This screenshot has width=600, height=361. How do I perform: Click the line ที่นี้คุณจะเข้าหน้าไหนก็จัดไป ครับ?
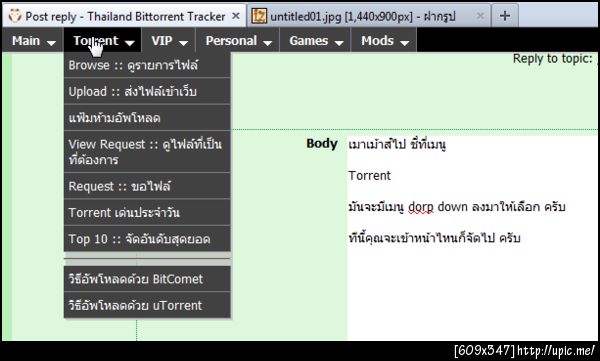(x=434, y=238)
